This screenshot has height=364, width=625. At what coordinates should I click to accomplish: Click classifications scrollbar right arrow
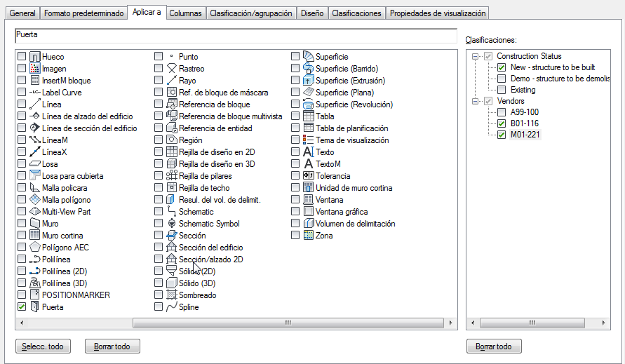[603, 323]
